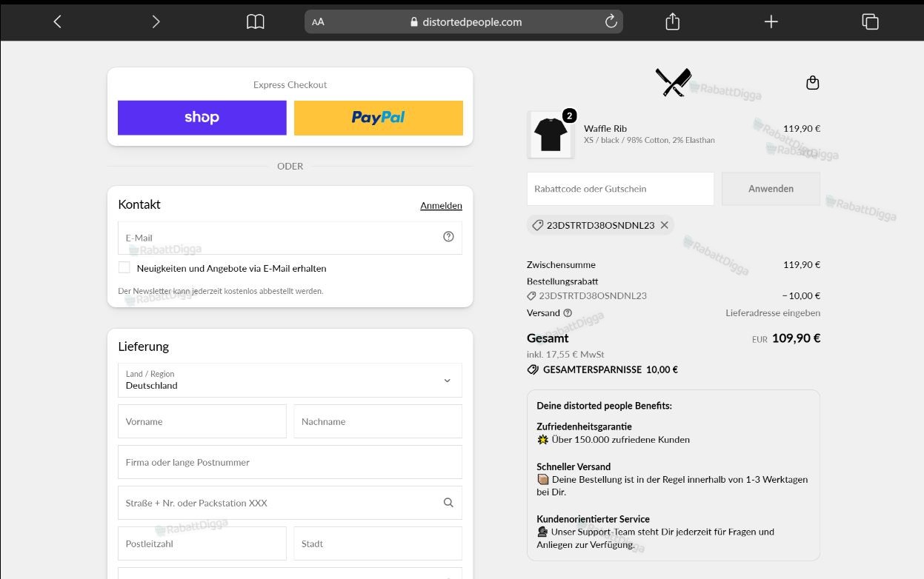Click the distortedpeople.com address bar
The width and height of the screenshot is (924, 579).
[464, 22]
